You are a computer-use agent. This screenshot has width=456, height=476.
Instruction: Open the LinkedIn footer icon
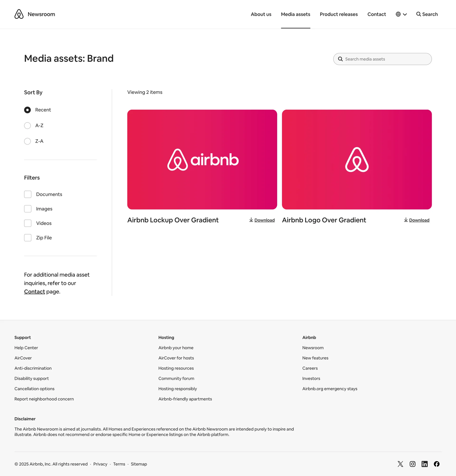[x=424, y=464]
